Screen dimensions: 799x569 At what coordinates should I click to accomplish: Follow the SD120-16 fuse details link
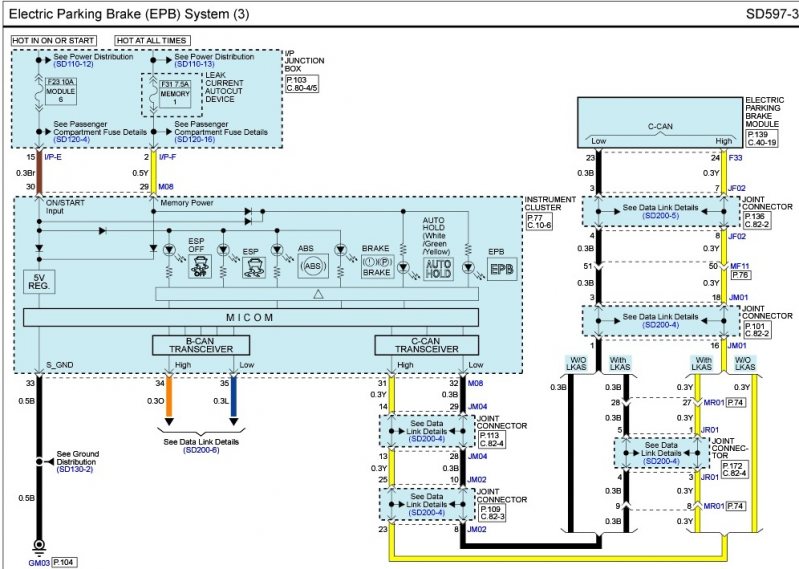[195, 138]
